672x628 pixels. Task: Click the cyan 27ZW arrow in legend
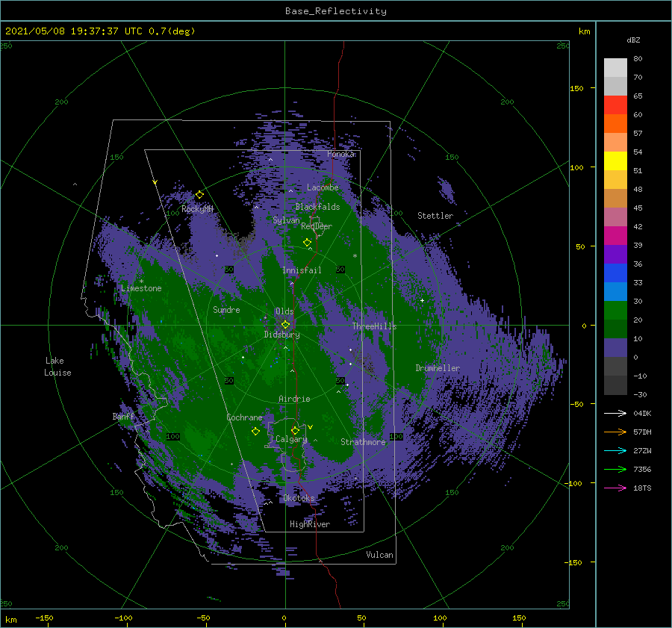click(615, 450)
